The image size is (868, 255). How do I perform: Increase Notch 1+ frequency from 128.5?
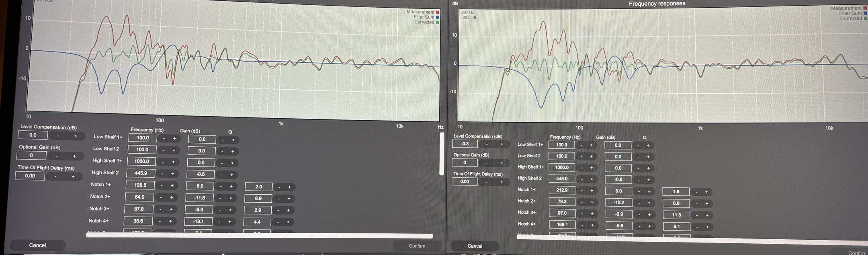[x=172, y=185]
